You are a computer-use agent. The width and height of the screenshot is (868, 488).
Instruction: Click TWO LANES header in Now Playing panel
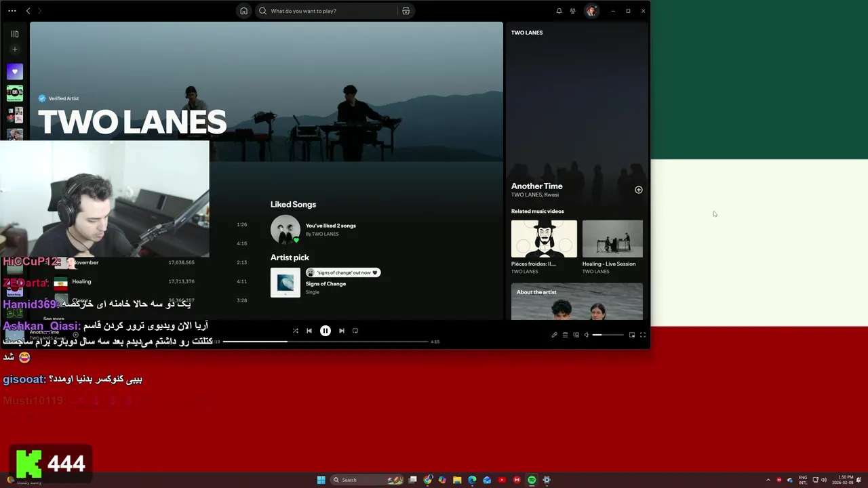pyautogui.click(x=527, y=33)
